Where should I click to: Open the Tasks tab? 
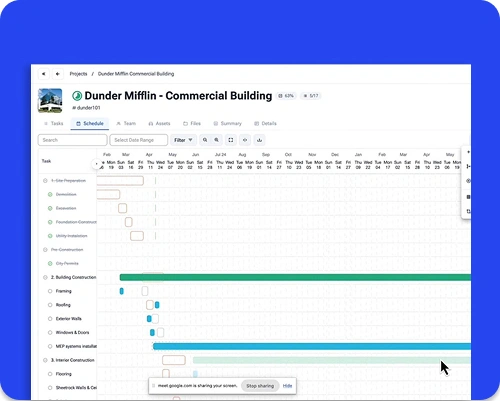(x=53, y=123)
